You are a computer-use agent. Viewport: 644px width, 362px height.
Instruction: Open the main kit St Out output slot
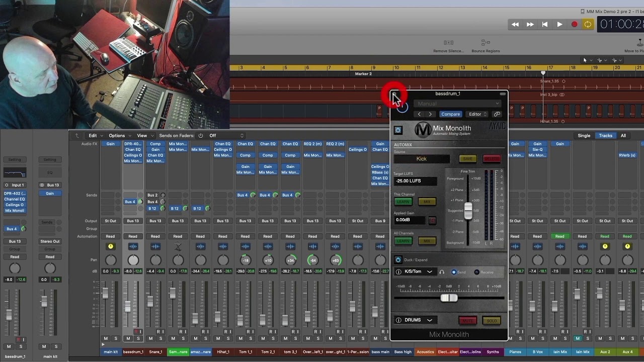coord(110,221)
